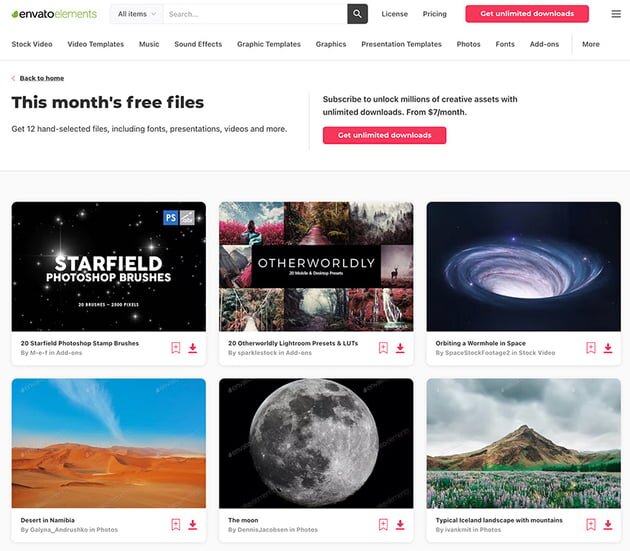Download 20 Starfield Photoshop Stamp Brushes
Screen dimensions: 630x551
193,348
